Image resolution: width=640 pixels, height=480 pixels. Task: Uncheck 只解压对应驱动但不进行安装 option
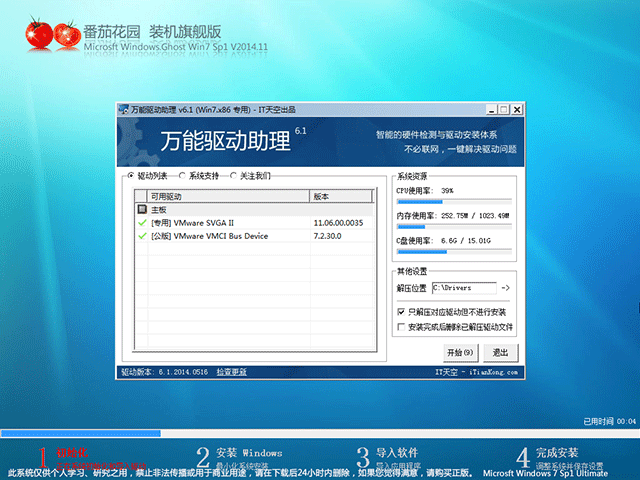pos(401,312)
